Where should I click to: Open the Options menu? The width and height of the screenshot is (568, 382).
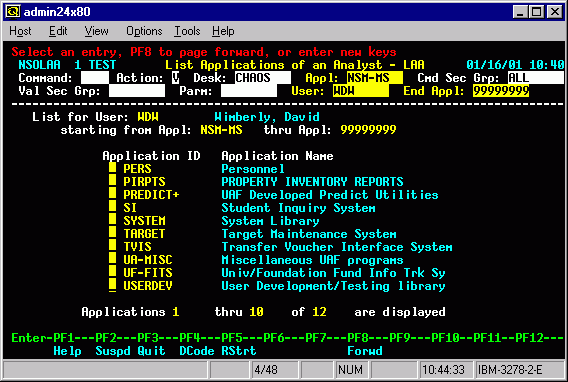(x=144, y=31)
